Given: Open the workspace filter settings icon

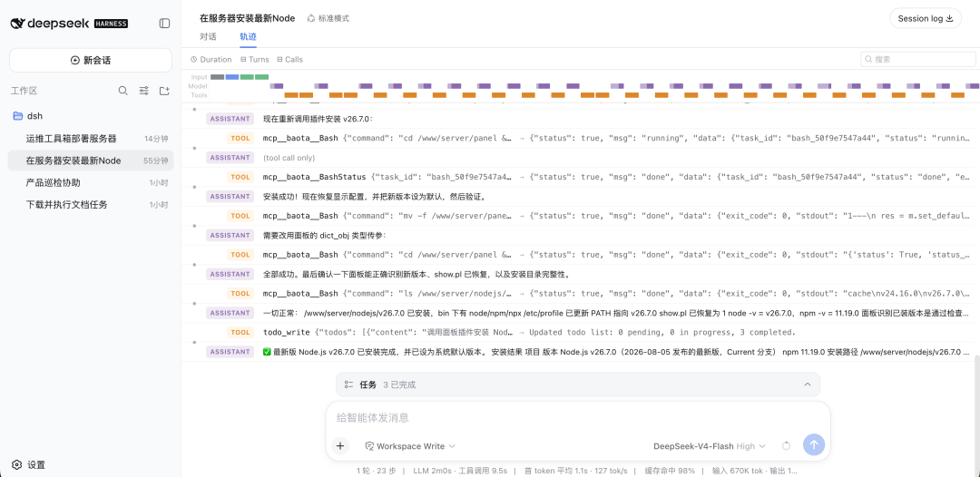Looking at the screenshot, I should [x=143, y=91].
